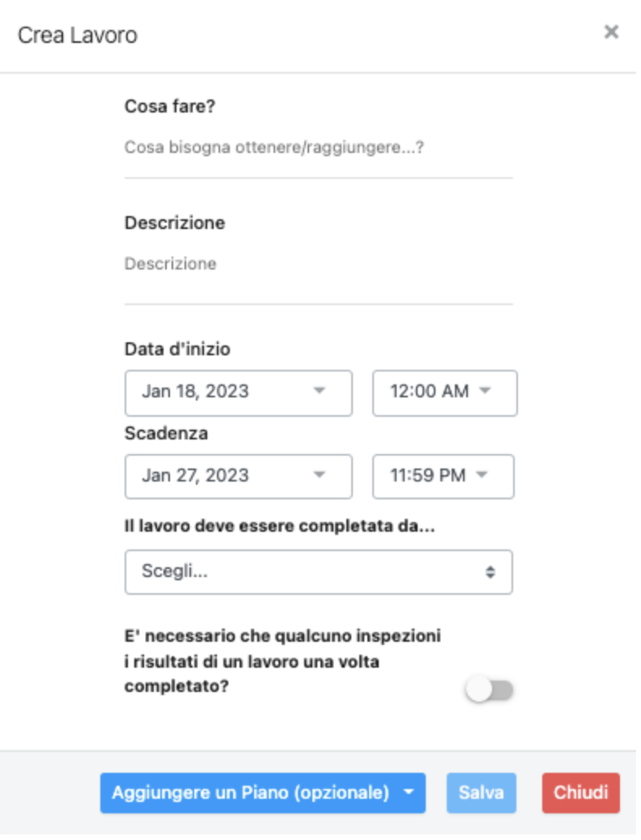Close the Crea Lavoro dialog with X
The image size is (641, 840).
coord(611,32)
